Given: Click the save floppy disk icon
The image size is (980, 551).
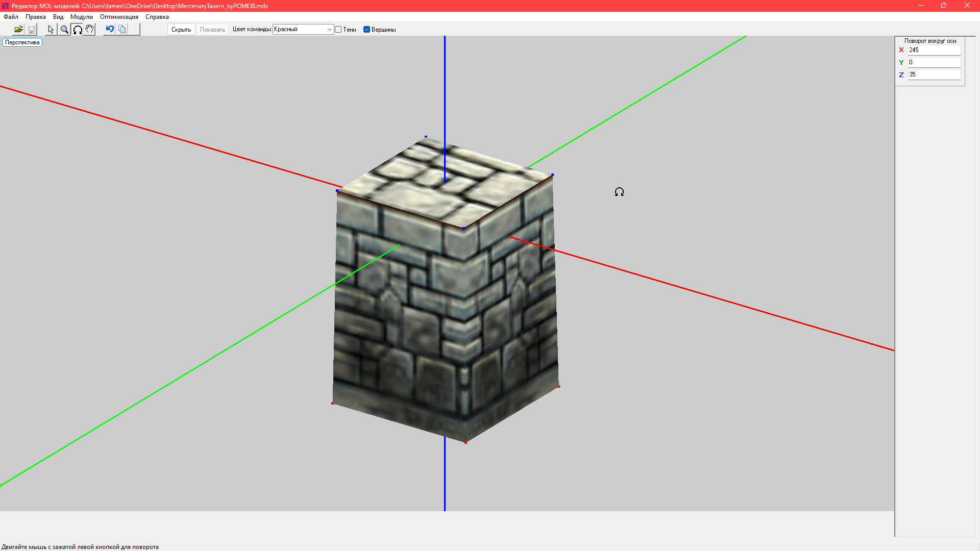Looking at the screenshot, I should (x=32, y=30).
